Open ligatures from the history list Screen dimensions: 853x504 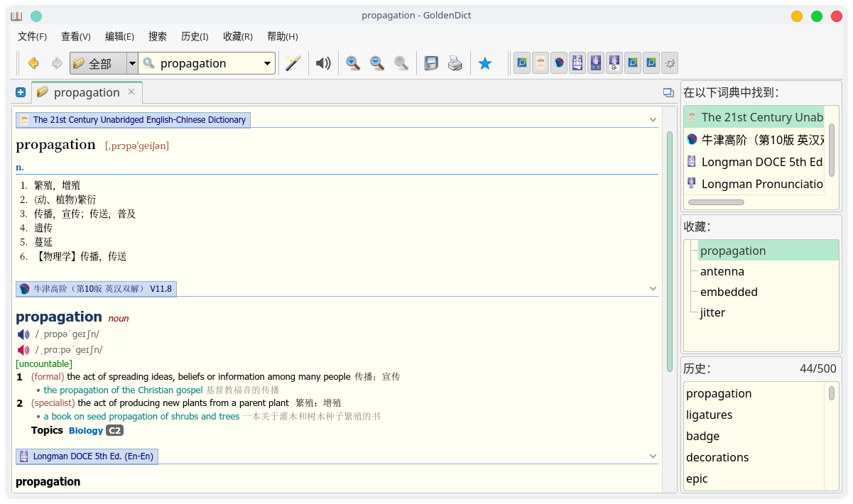click(x=754, y=415)
